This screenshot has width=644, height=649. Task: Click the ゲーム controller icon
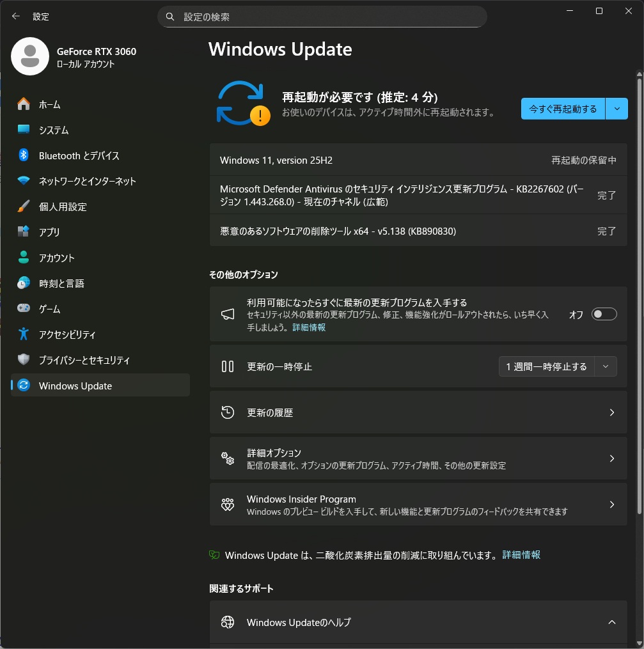tap(24, 308)
